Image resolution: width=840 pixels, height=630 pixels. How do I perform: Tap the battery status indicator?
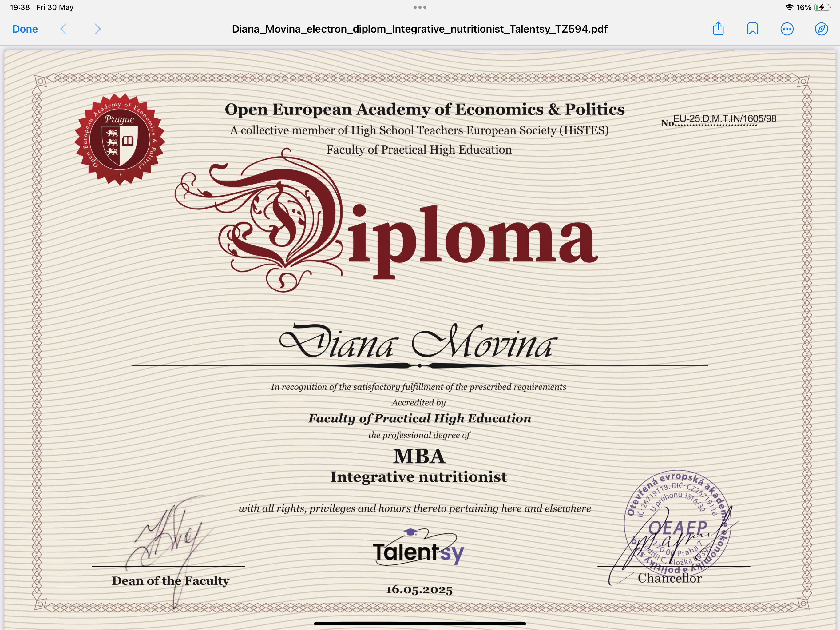click(x=821, y=7)
